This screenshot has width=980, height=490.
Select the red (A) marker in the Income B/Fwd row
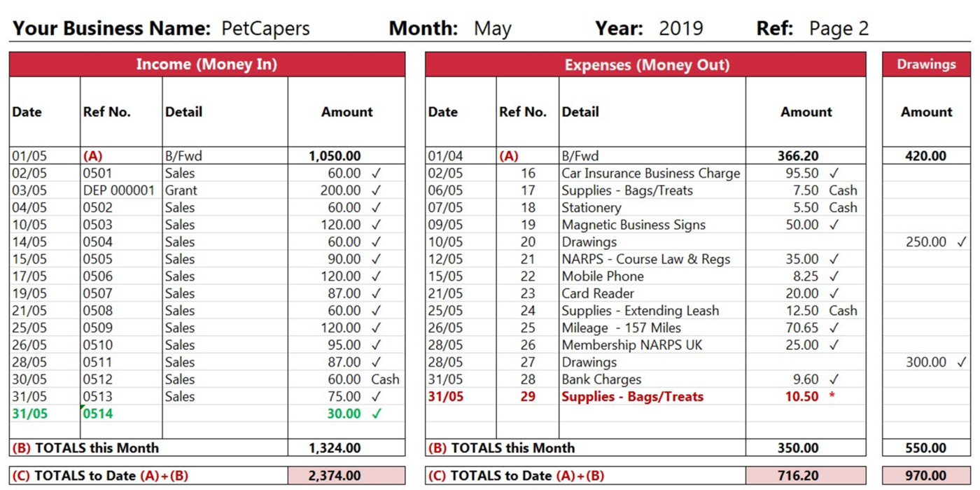point(93,156)
